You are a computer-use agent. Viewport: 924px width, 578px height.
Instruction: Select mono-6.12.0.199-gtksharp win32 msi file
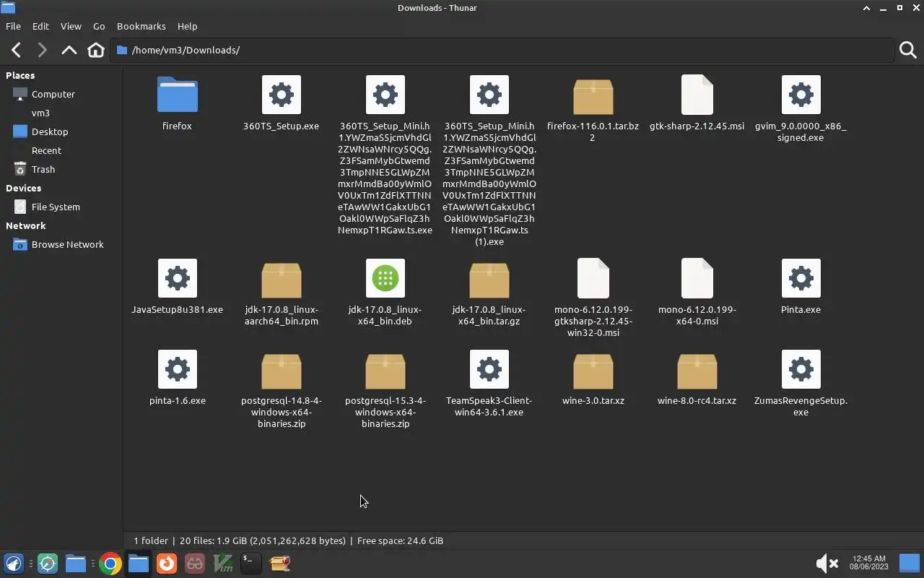pos(593,278)
